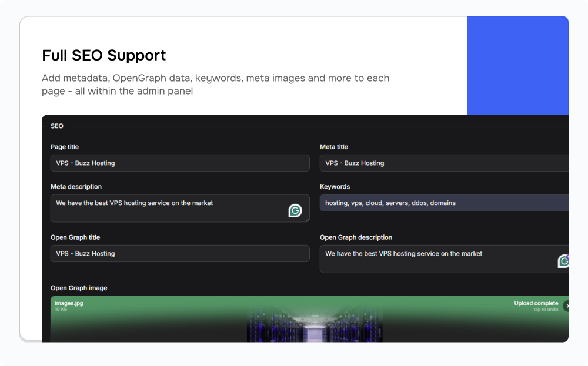Viewport: 588px width, 366px height.
Task: Focus the Meta title text box
Action: pos(444,163)
